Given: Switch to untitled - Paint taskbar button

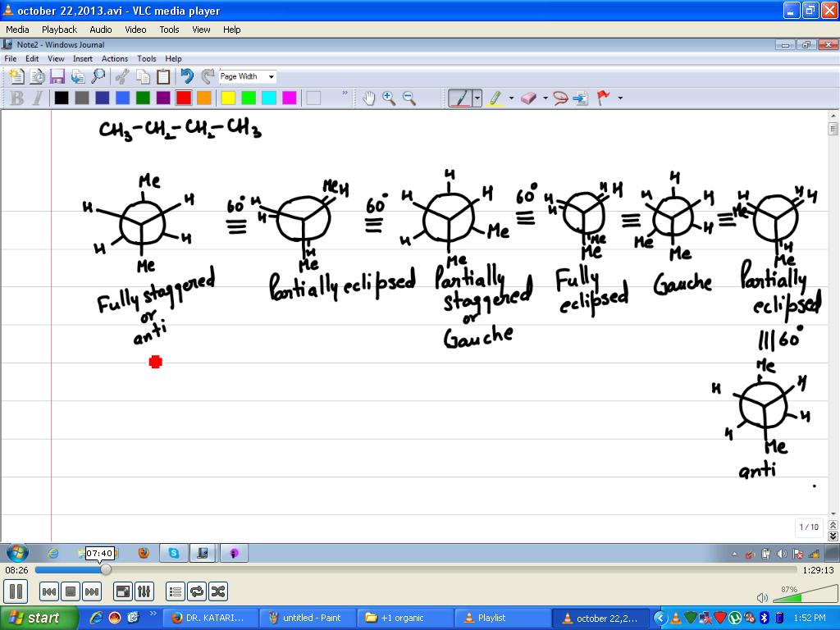Looking at the screenshot, I should pyautogui.click(x=307, y=619).
